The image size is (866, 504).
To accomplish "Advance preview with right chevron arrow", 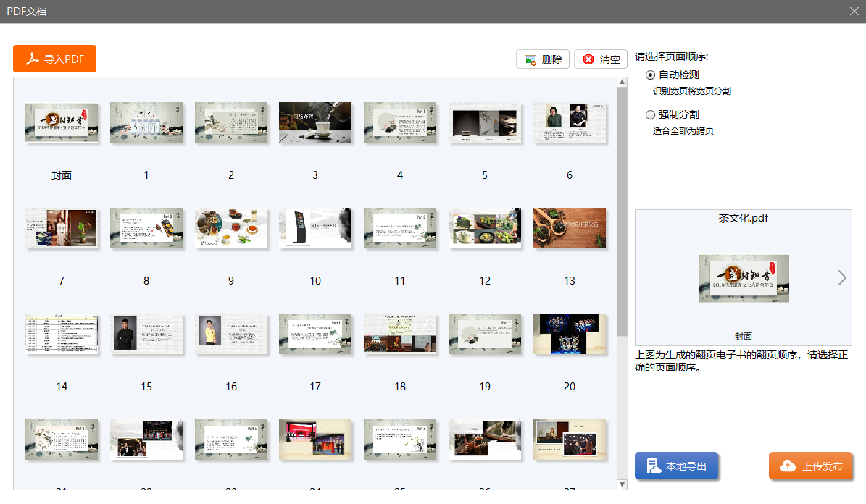I will pos(841,277).
